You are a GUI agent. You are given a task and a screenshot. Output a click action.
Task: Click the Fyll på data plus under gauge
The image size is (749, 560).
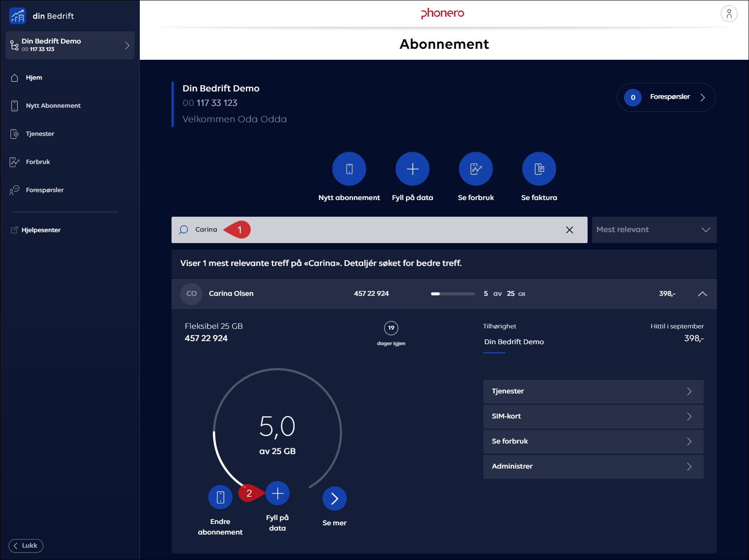click(278, 493)
